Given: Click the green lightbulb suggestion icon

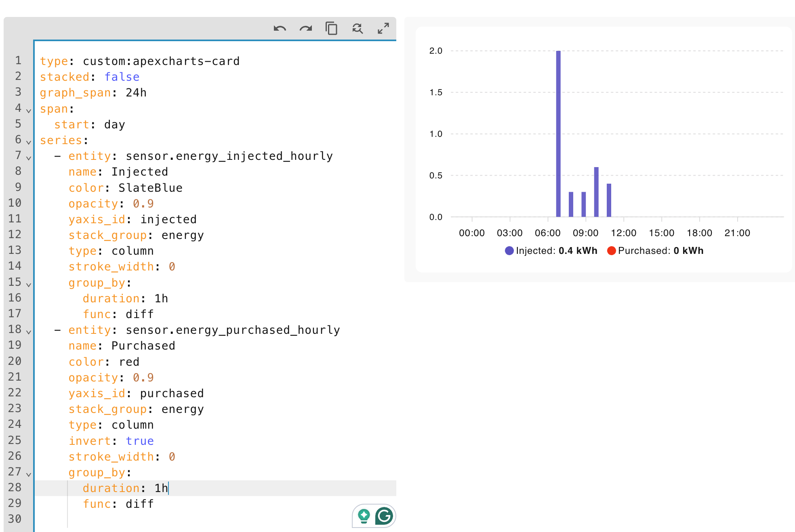Looking at the screenshot, I should [364, 515].
